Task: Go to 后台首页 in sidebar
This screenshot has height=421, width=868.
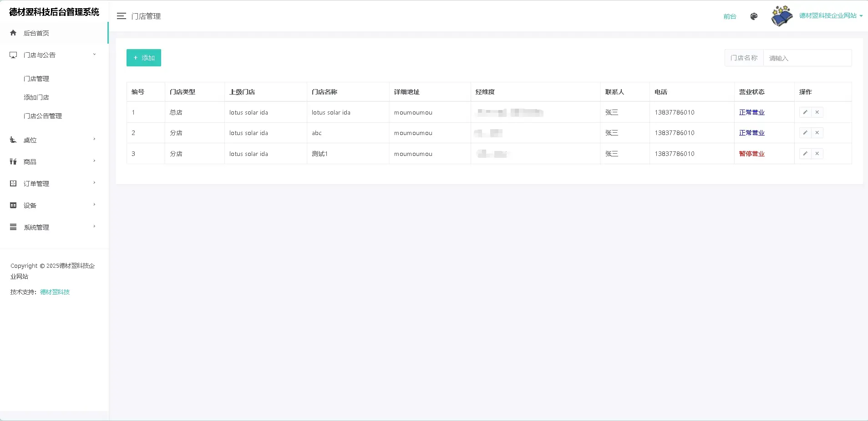Action: [x=36, y=33]
